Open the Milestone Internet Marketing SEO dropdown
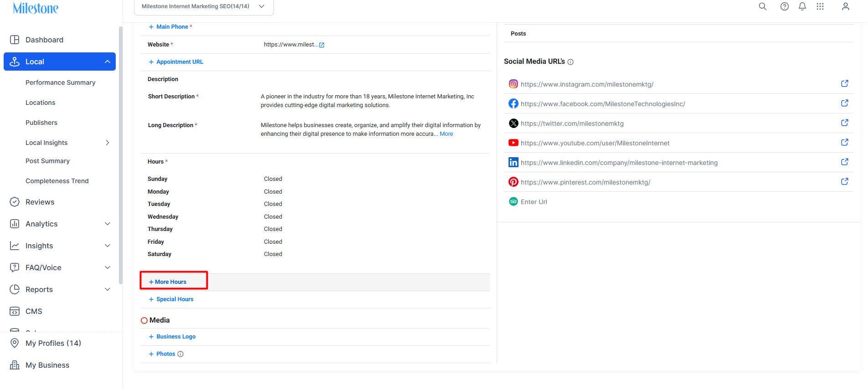Viewport: 868px width, 390px height. tap(204, 7)
